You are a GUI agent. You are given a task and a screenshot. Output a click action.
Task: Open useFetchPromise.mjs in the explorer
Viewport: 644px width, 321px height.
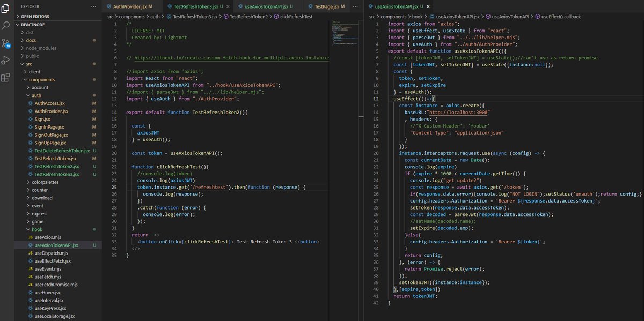[x=58, y=285]
